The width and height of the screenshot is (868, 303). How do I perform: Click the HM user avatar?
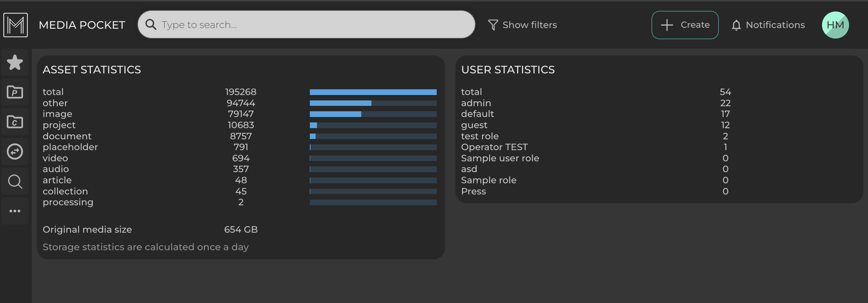pos(835,25)
